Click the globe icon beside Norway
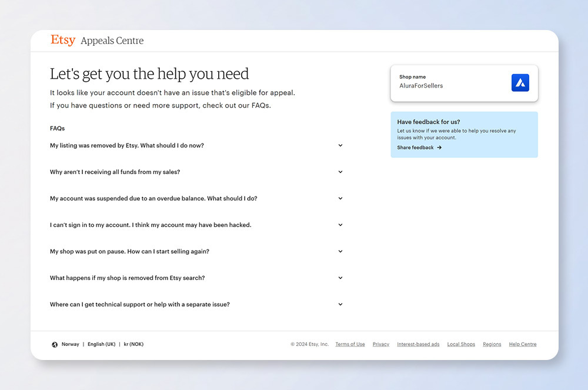This screenshot has width=588, height=390. point(55,345)
